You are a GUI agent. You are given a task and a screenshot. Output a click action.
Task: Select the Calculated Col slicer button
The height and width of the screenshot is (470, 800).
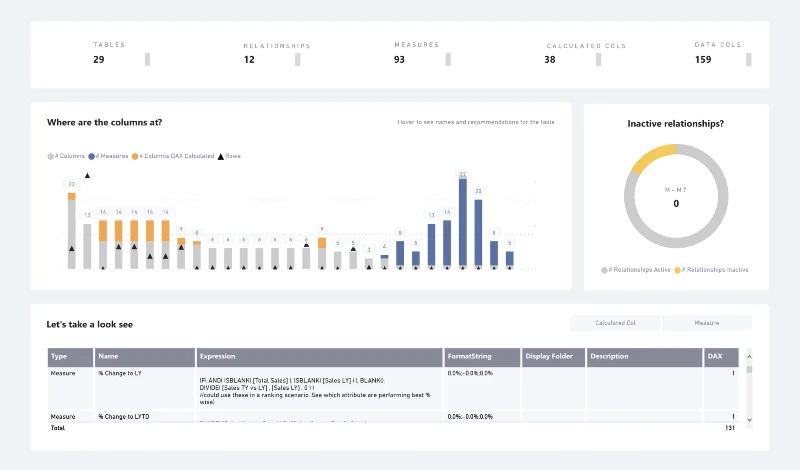click(615, 323)
